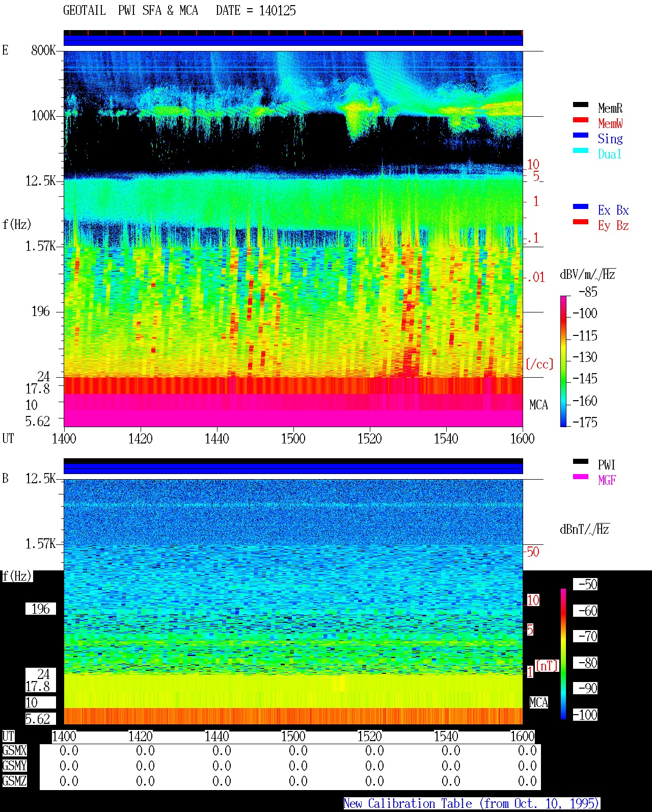Click the GSMY row label
Viewport: 652px width, 812px height.
[14, 766]
